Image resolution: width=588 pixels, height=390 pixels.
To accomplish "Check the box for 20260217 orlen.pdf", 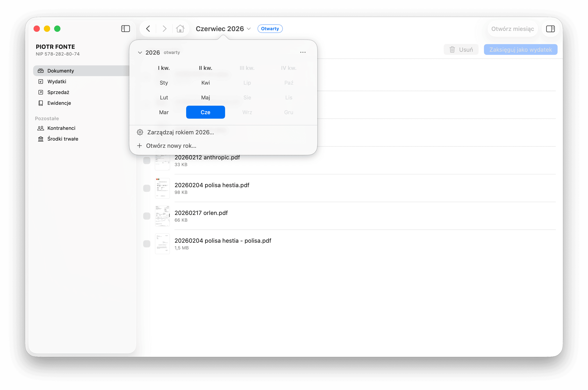I will [x=147, y=216].
